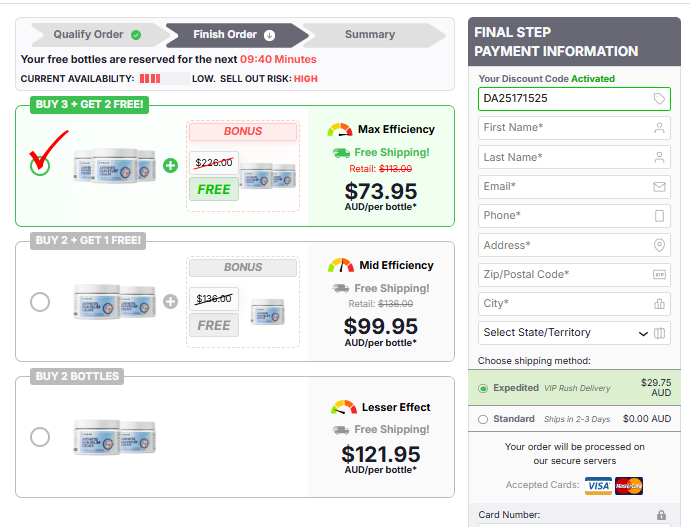Click the Max Efficiency gauge icon
The height and width of the screenshot is (527, 690).
[x=340, y=130]
